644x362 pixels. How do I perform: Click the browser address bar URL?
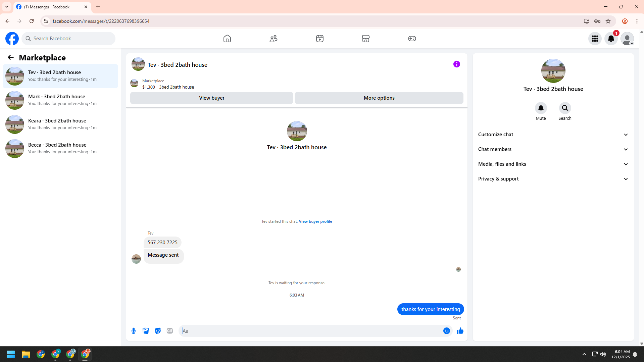[101, 21]
